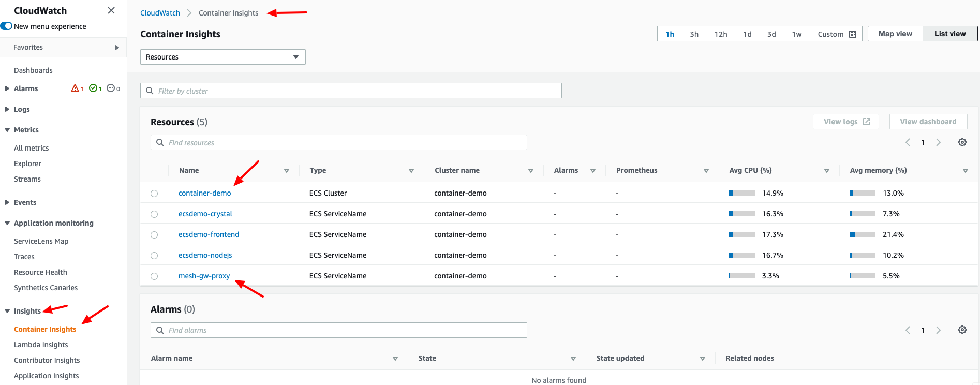This screenshot has height=385, width=980.
Task: Open All metrics in the sidebar
Action: tap(32, 148)
